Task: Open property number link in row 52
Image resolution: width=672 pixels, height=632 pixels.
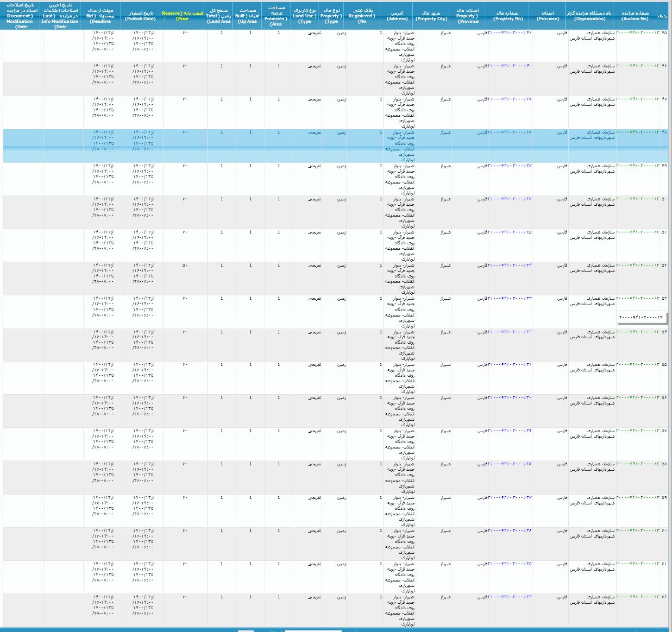Action: [x=510, y=266]
